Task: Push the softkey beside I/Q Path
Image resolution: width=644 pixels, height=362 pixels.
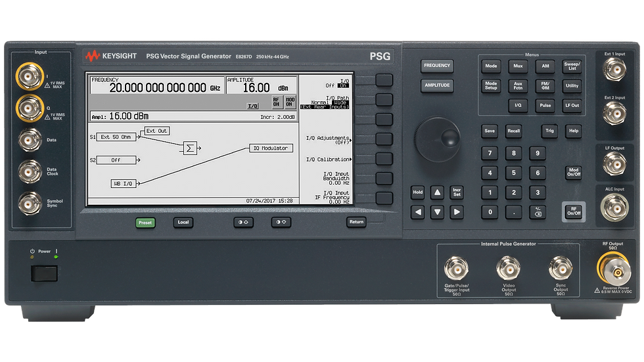Action: (384, 100)
